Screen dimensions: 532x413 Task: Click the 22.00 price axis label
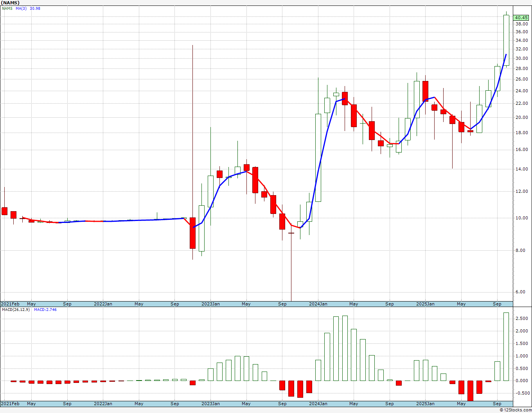[x=521, y=104]
